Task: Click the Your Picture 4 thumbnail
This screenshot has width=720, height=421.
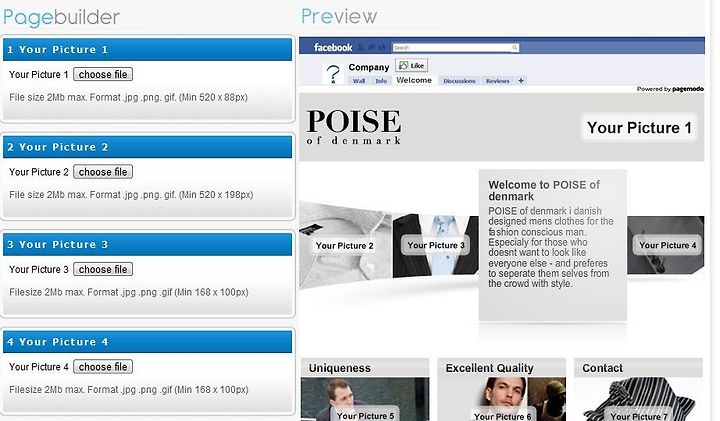Action: click(666, 245)
